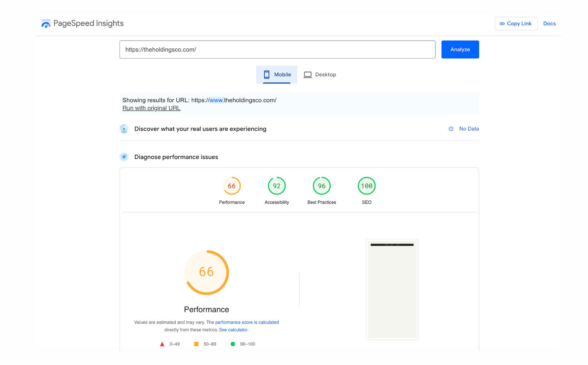Viewport: 588px width, 365px height.
Task: Click the page screenshot thumbnail
Action: point(392,289)
